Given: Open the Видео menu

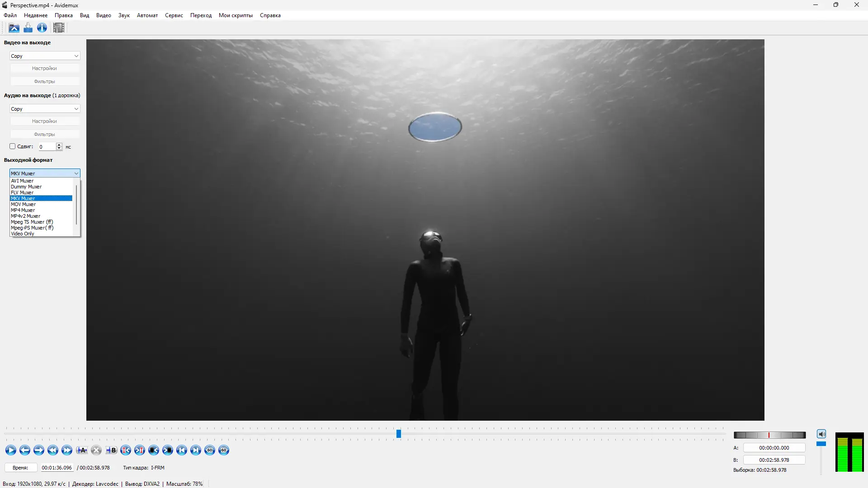Looking at the screenshot, I should pos(104,15).
